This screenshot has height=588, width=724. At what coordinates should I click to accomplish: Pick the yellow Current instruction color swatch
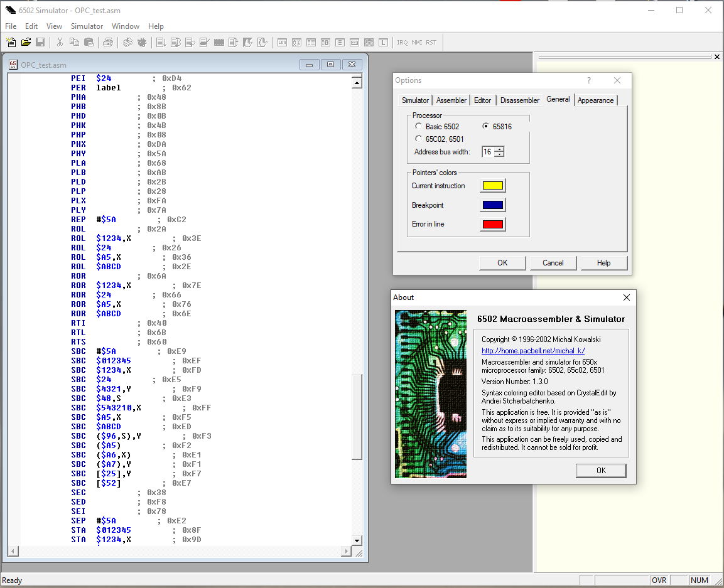pyautogui.click(x=492, y=186)
